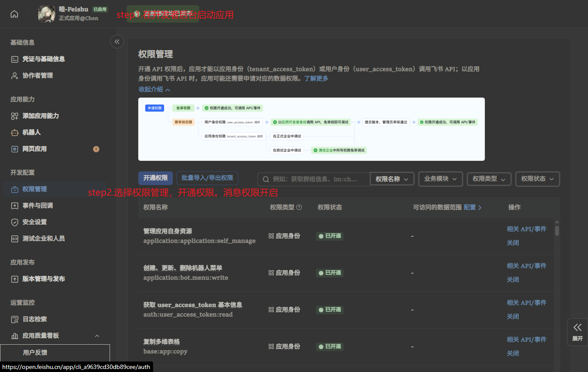588x372 pixels.
Task: Open the 了解更多 link
Action: pos(316,78)
